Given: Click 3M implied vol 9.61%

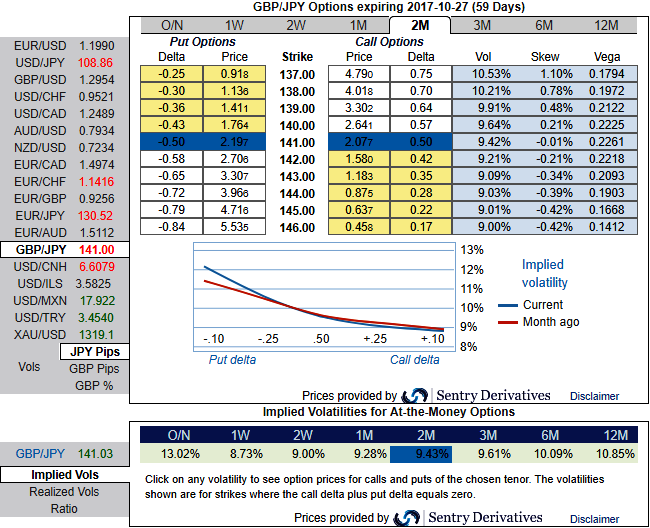Looking at the screenshot, I should pyautogui.click(x=494, y=454).
